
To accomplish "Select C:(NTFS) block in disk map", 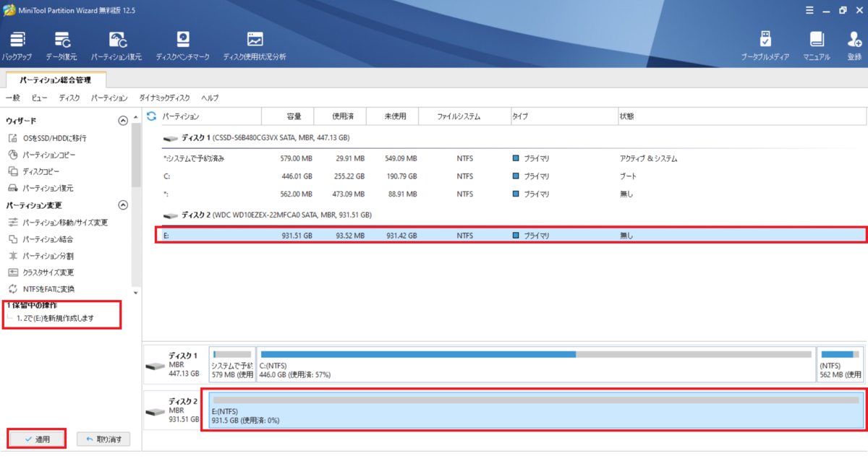I will pyautogui.click(x=536, y=366).
